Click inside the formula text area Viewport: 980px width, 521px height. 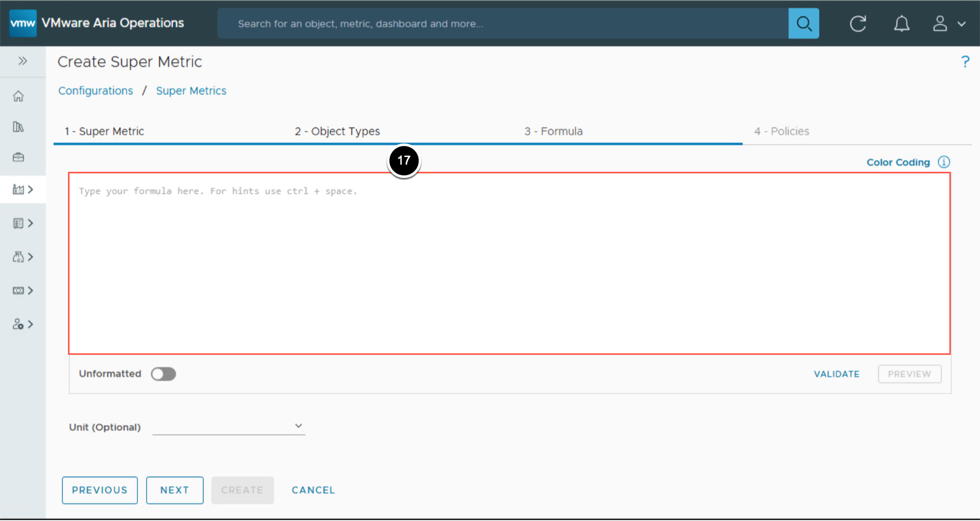509,263
